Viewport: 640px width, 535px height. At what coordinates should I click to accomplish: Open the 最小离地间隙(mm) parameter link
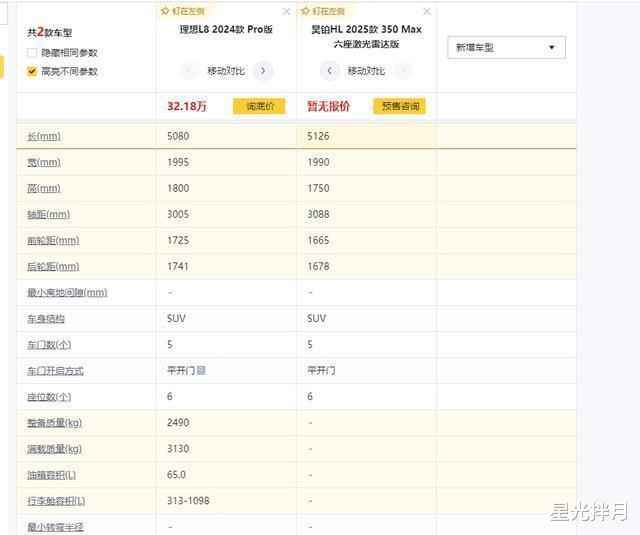pos(67,293)
